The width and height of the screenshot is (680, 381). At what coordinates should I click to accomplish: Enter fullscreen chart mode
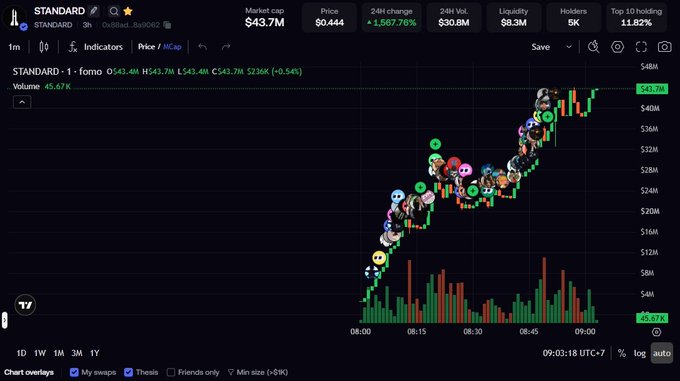tap(641, 47)
